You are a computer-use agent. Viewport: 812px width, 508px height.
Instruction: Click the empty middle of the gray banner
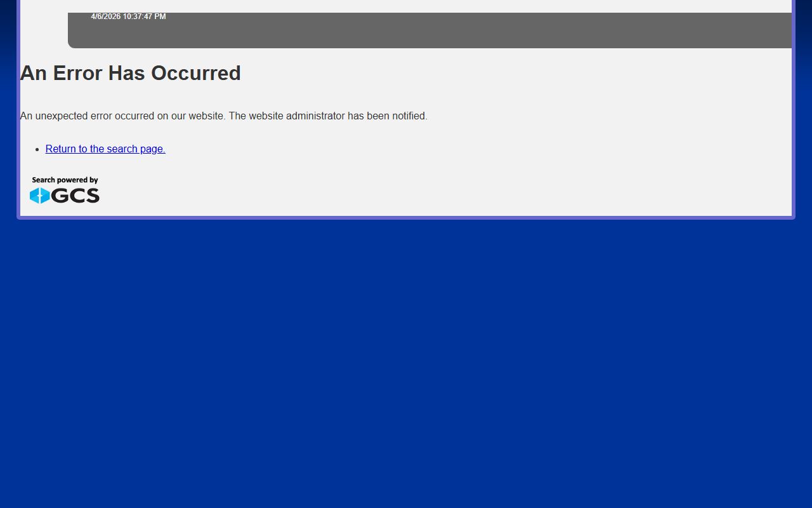click(431, 30)
